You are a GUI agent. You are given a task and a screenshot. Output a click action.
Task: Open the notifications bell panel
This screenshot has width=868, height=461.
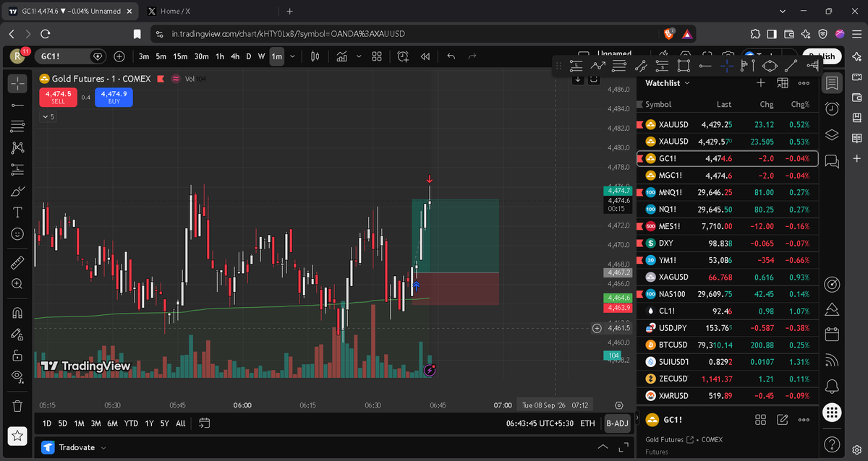[x=832, y=386]
